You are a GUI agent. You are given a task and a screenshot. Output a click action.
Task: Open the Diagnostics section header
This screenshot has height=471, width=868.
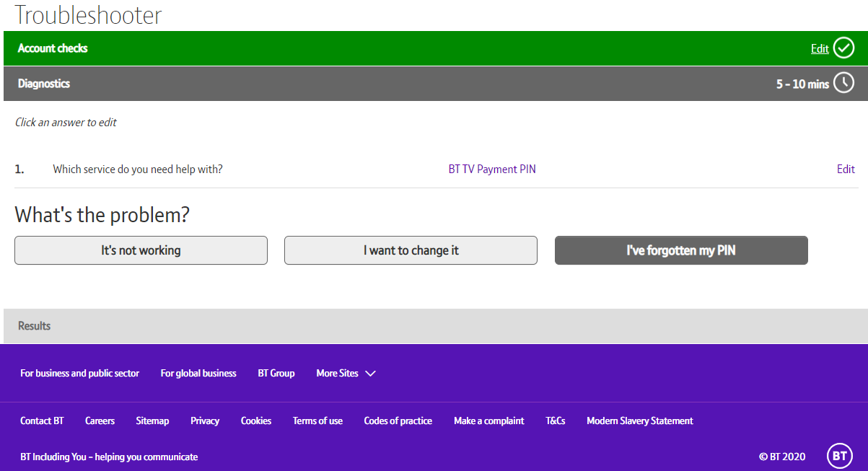44,84
